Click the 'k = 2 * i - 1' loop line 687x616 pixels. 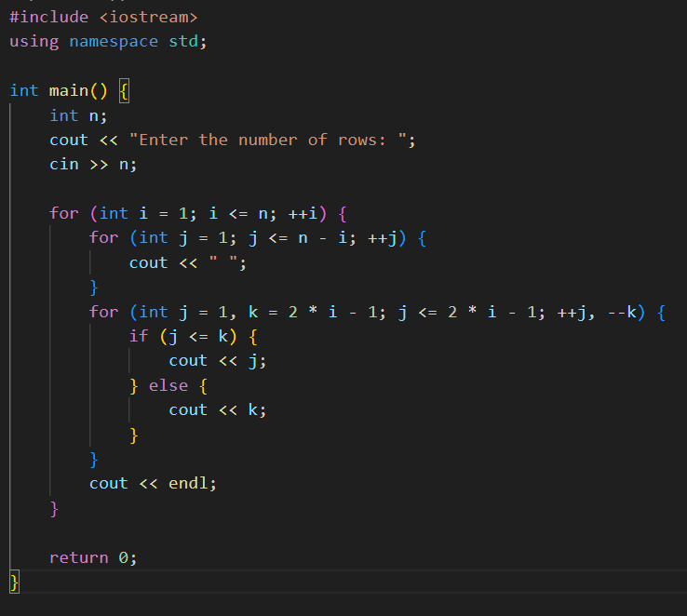377,312
